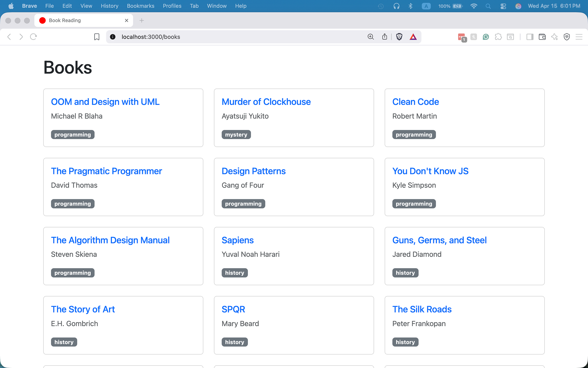Open the Apple menu
588x368 pixels.
11,6
